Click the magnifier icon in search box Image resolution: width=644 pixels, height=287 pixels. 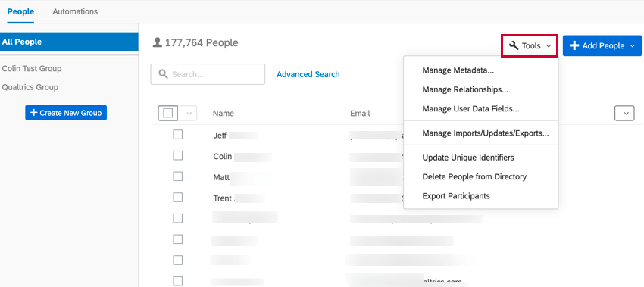pyautogui.click(x=163, y=74)
